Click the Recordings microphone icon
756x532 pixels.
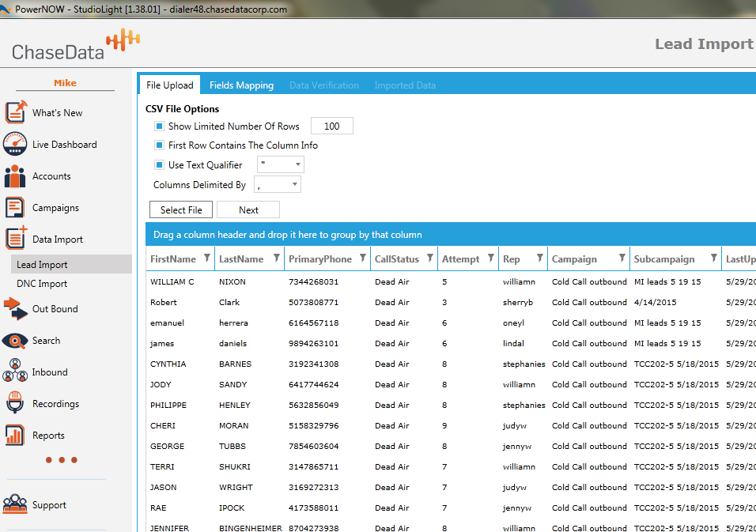tap(16, 404)
